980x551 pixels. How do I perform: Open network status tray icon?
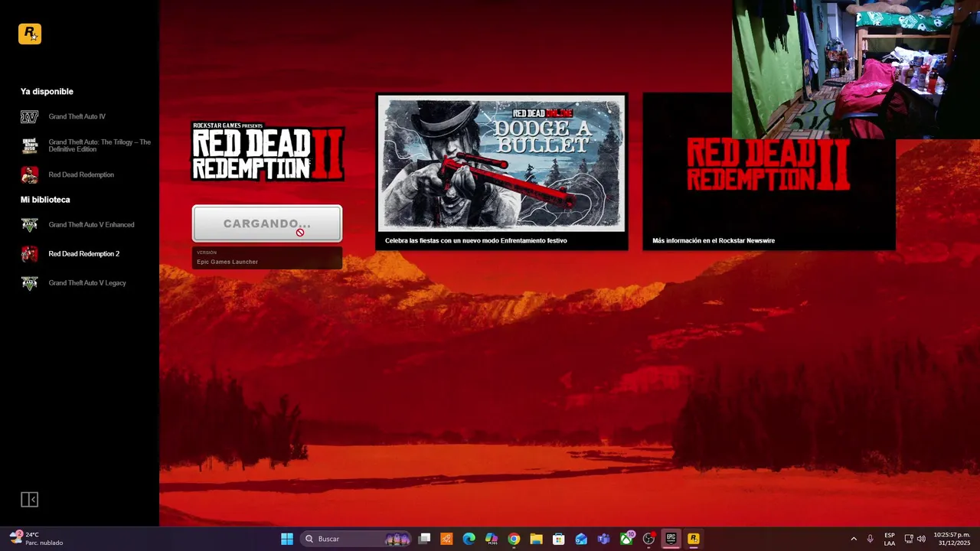(909, 539)
